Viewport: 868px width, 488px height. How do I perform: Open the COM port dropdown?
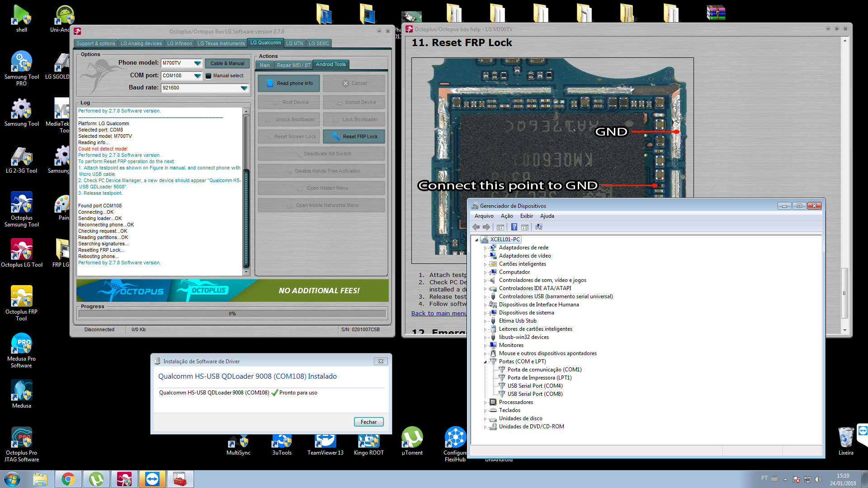click(198, 76)
